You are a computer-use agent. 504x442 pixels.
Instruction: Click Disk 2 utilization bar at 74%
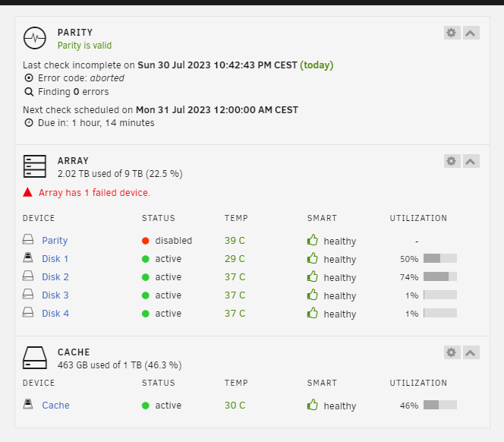pos(440,276)
